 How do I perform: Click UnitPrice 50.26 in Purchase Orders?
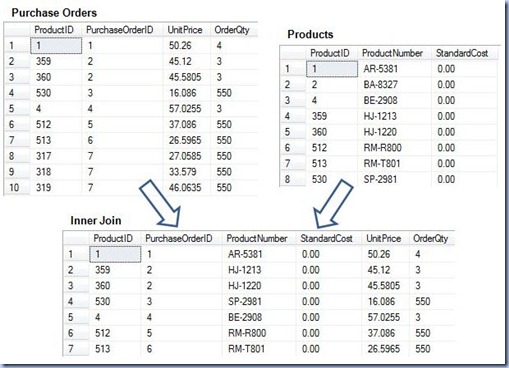coord(180,46)
